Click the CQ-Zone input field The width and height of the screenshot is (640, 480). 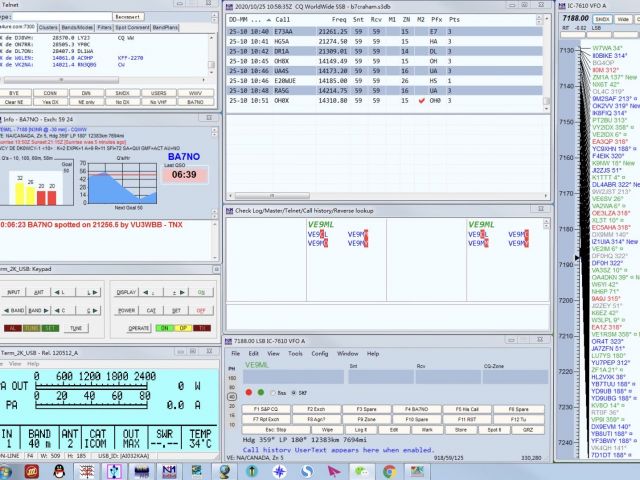click(x=515, y=377)
